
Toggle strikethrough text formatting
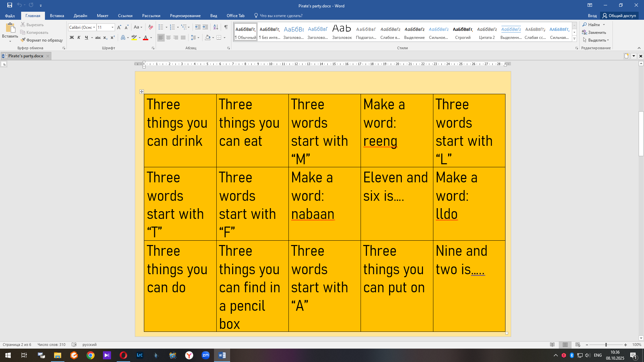(x=98, y=38)
